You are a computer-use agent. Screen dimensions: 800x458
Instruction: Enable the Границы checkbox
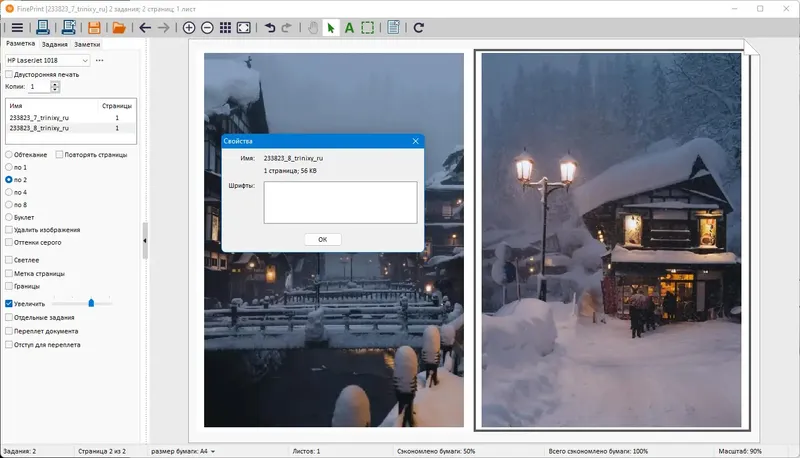[9, 286]
